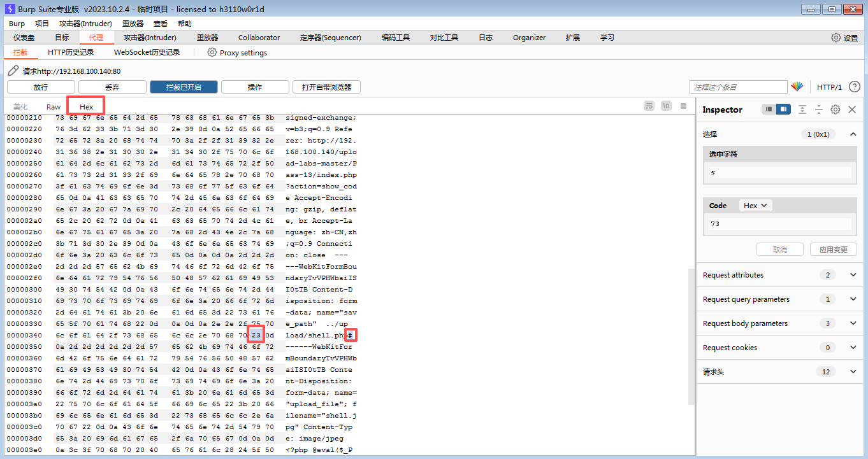The image size is (868, 459).
Task: Open Inspector settings gear
Action: (x=835, y=109)
